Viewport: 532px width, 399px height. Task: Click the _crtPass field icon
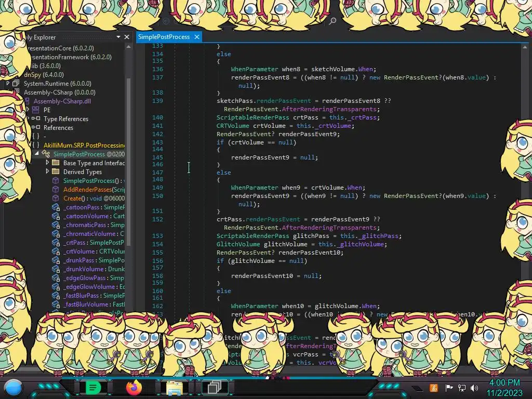(56, 243)
